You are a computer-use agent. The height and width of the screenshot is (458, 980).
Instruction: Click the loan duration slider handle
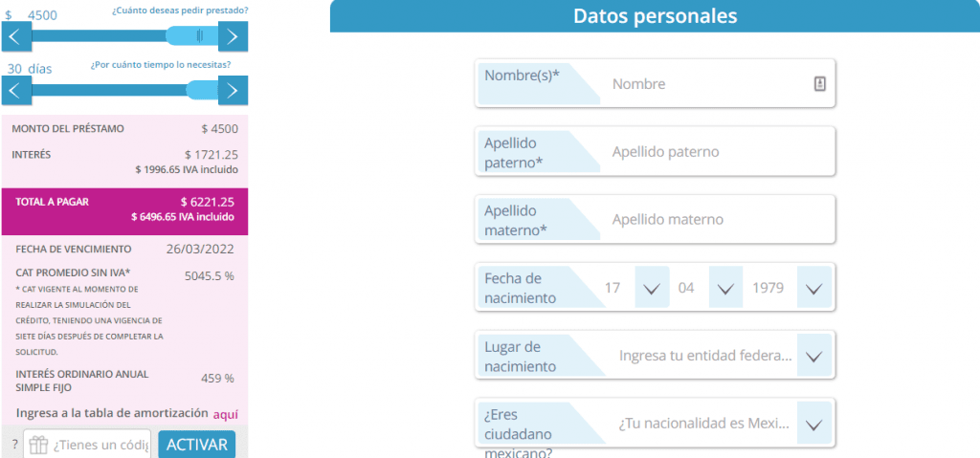pyautogui.click(x=202, y=91)
